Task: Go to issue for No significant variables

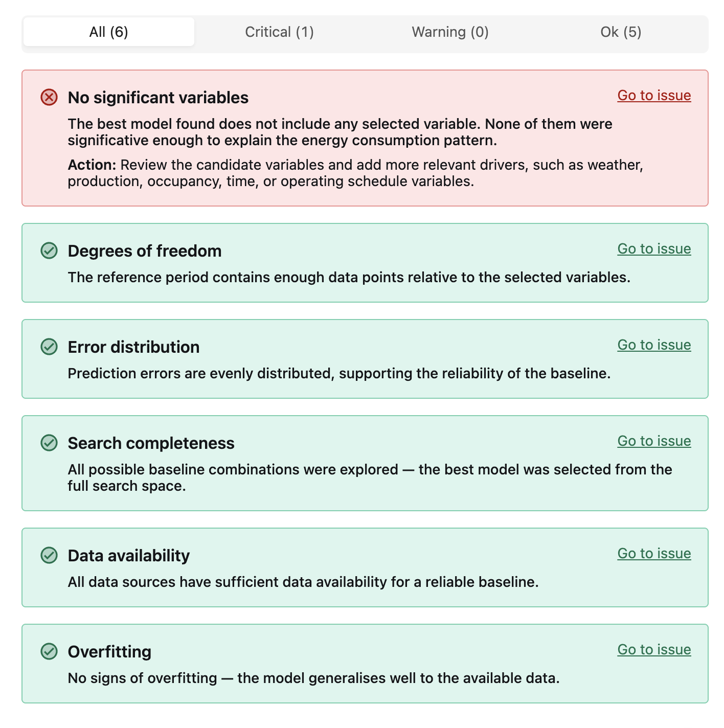Action: coord(654,95)
